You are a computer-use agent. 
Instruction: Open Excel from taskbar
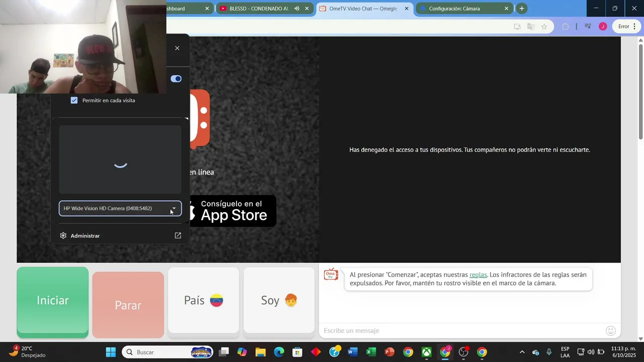tap(371, 352)
